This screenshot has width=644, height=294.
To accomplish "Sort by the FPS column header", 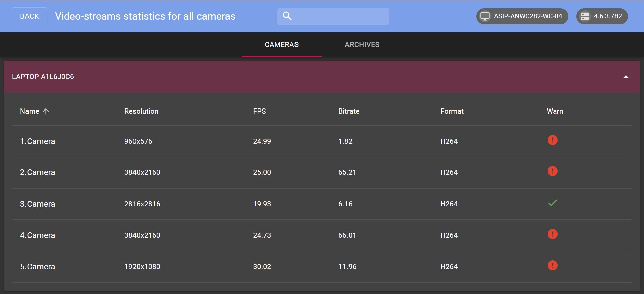I will click(x=259, y=111).
